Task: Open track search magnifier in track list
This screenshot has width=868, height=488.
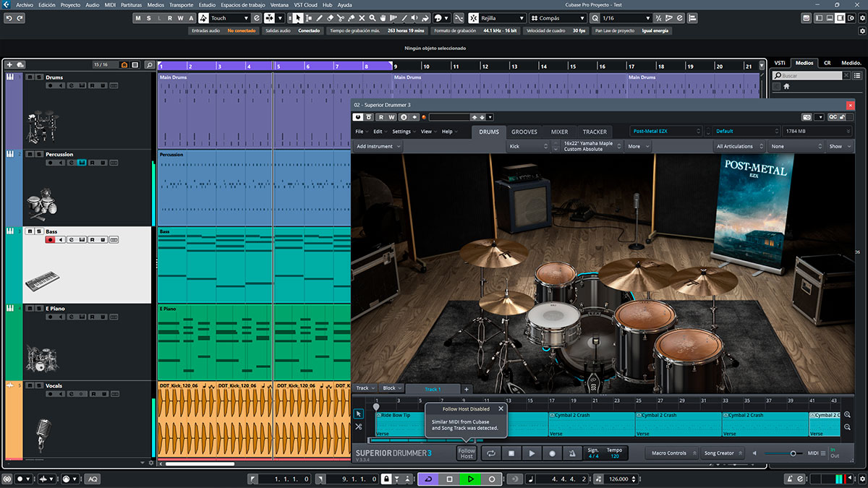Action: point(149,65)
